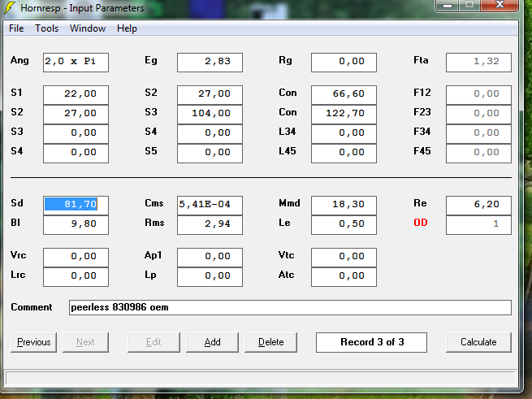532x399 pixels.
Task: Go to the Previous record
Action: [x=33, y=342]
